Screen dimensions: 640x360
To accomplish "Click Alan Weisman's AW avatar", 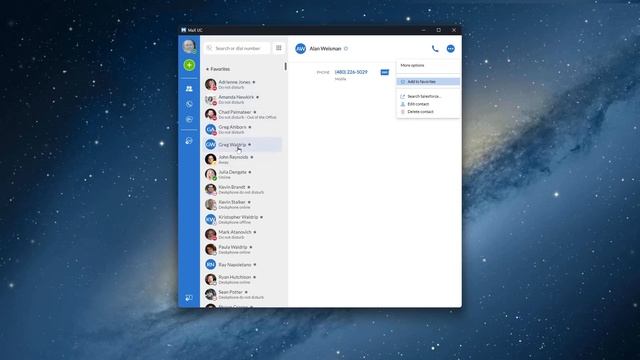I will tap(301, 49).
